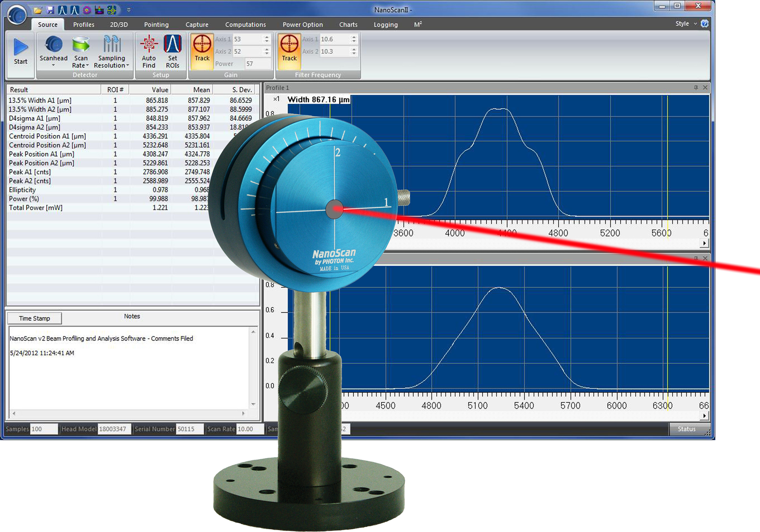Screen dimensions: 760x532
Task: Open the help question mark icon
Action: pyautogui.click(x=705, y=24)
